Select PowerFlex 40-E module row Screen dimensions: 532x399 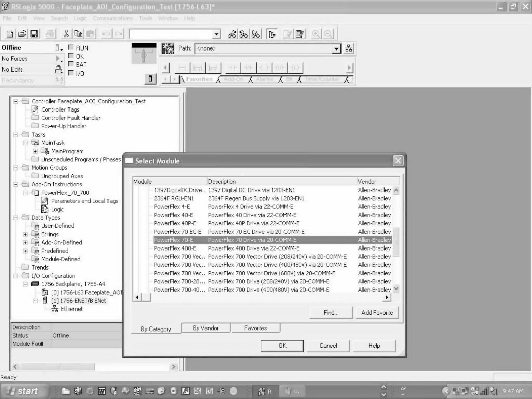click(272, 215)
